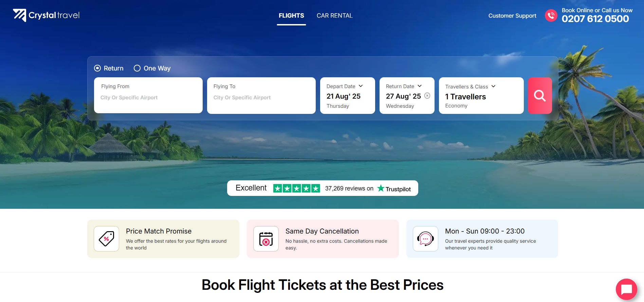Clear the return date with the X icon

(x=427, y=96)
